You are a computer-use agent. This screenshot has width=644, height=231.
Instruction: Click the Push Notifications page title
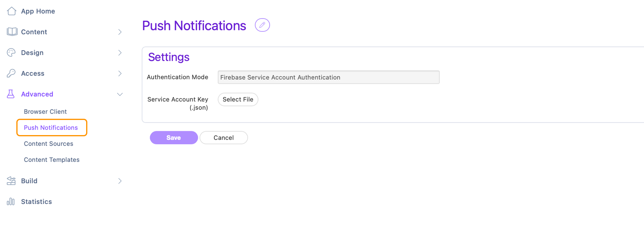(194, 26)
